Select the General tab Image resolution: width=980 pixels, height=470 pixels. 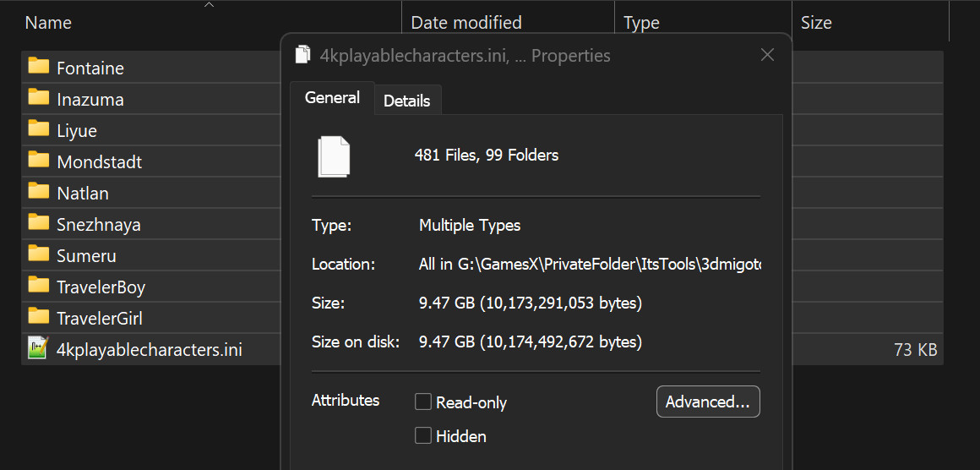[332, 98]
